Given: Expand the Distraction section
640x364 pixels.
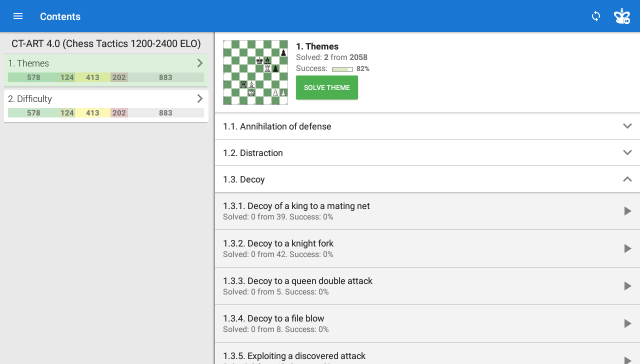Looking at the screenshot, I should 627,152.
